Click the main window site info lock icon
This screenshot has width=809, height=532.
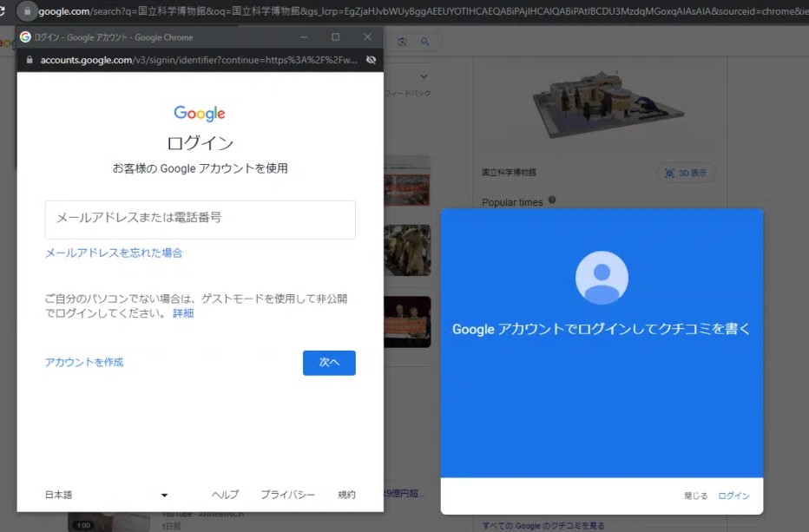pyautogui.click(x=27, y=11)
